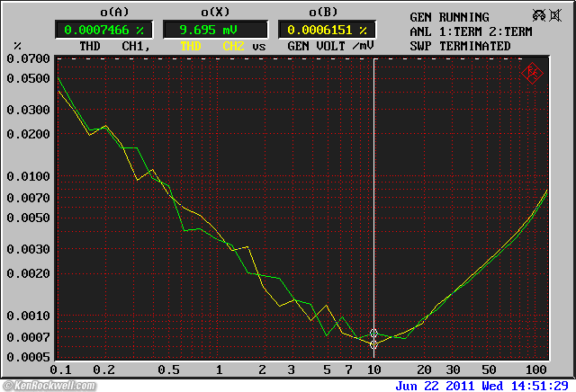This screenshot has height=392, width=576.
Task: Click the yellow THD CH2 legend label
Action: (x=212, y=46)
